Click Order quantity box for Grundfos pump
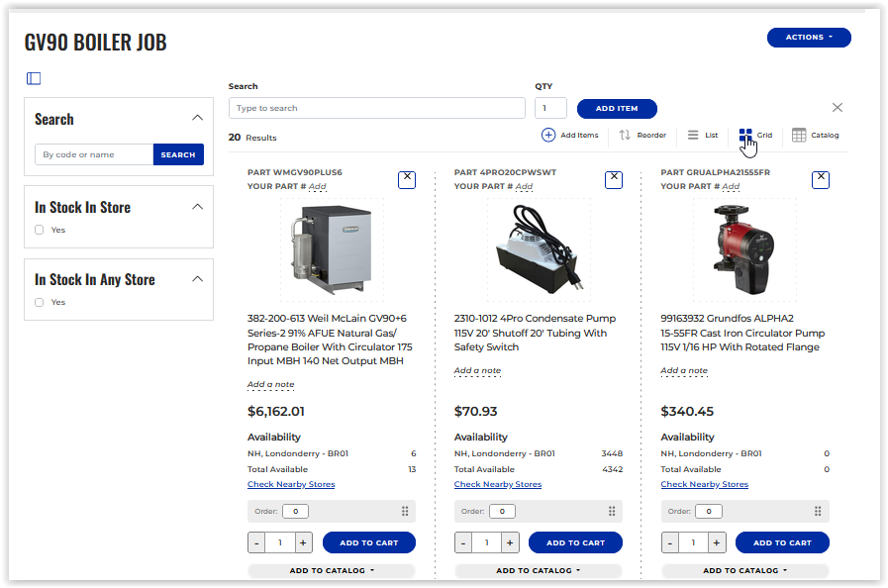Image resolution: width=888 pixels, height=588 pixels. [x=709, y=511]
